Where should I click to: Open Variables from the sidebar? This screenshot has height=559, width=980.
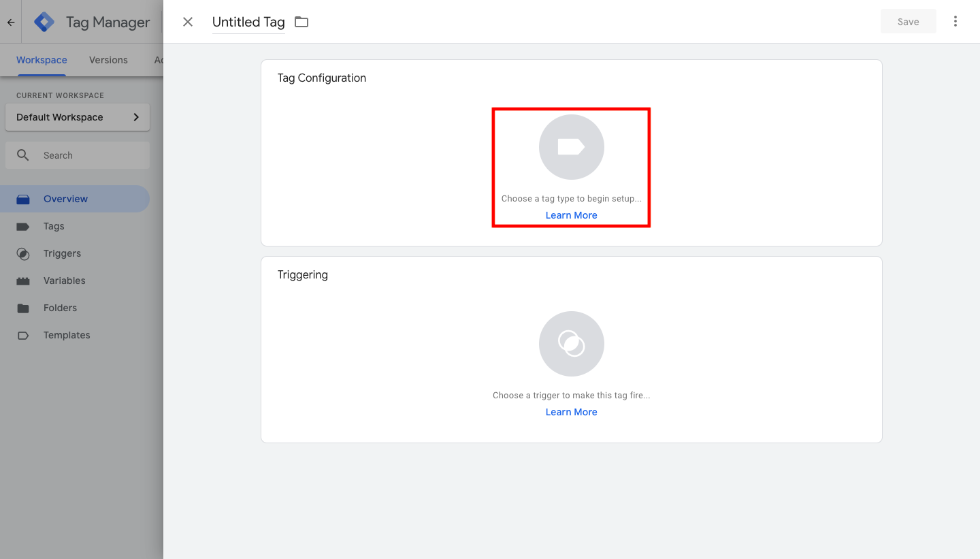22,281
